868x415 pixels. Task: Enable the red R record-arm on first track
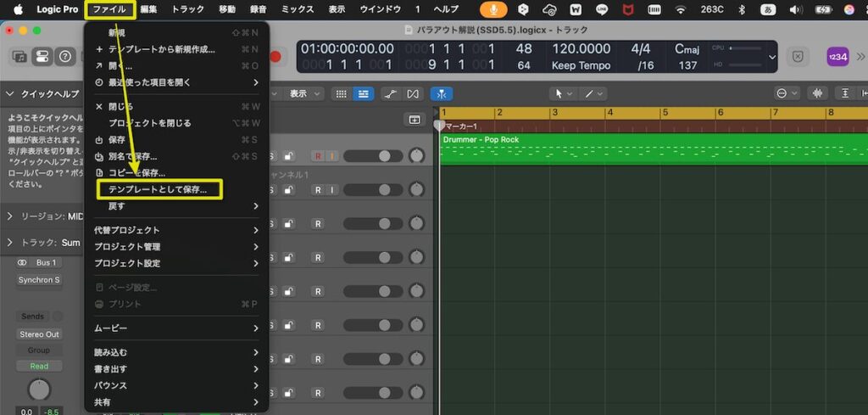[x=318, y=156]
